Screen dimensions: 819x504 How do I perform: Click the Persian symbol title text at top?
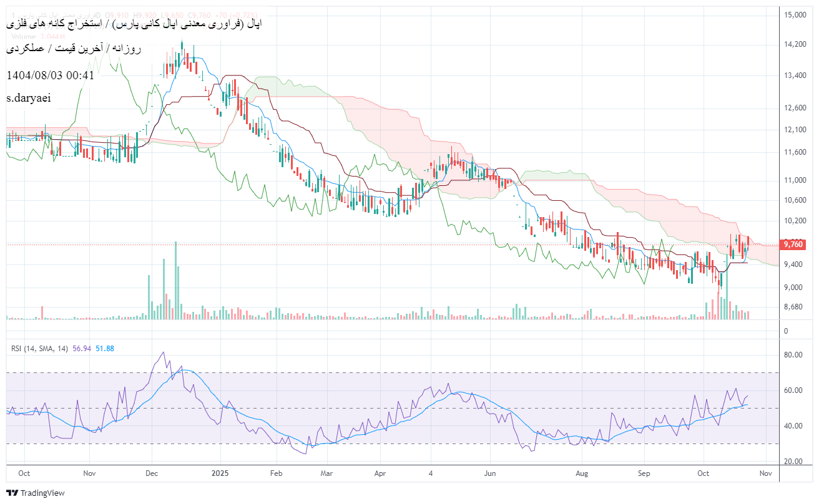[134, 24]
